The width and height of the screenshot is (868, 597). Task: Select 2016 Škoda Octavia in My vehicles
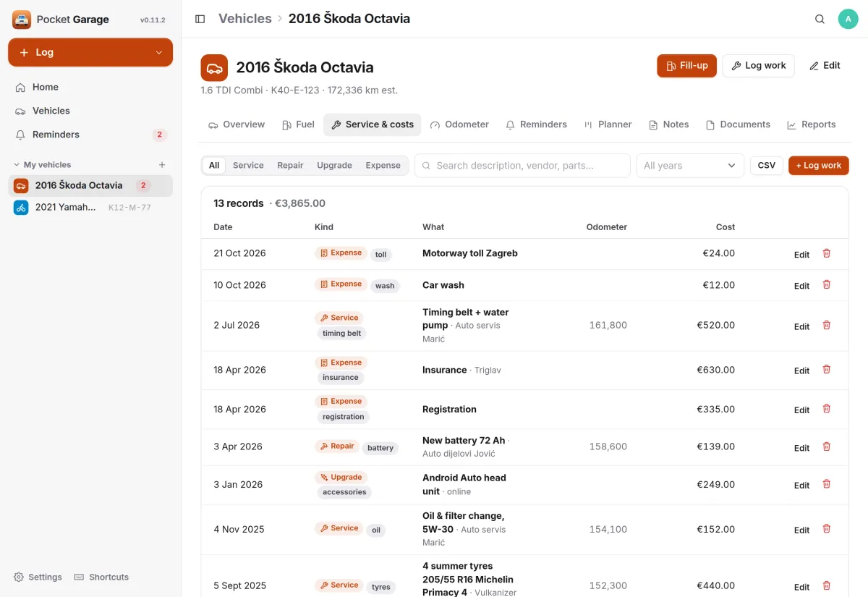[90, 185]
